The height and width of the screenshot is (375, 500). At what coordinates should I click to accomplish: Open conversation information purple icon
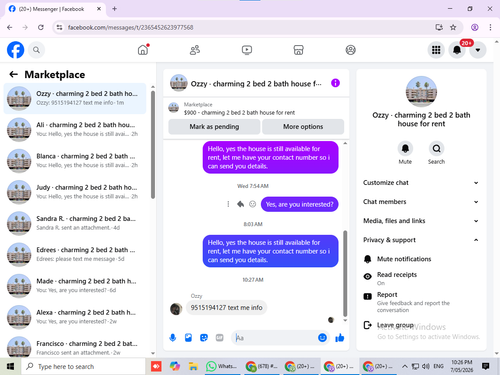(x=335, y=83)
